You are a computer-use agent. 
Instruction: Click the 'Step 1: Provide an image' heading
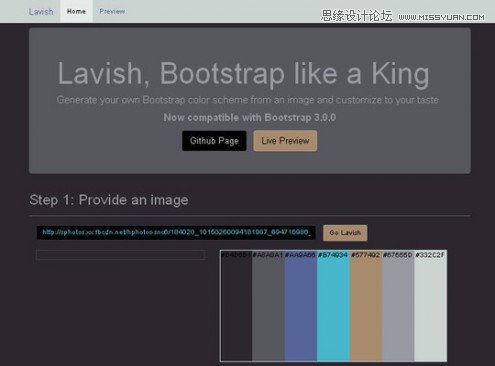coord(109,200)
